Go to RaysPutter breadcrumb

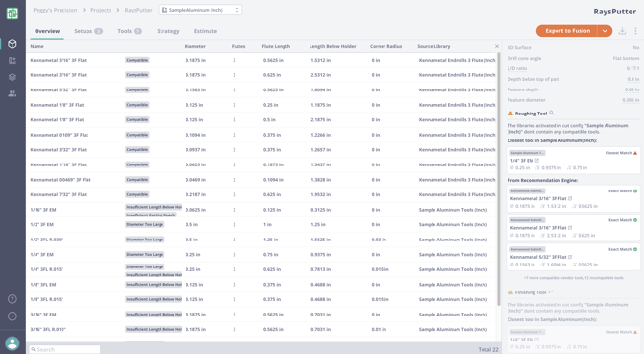(138, 10)
